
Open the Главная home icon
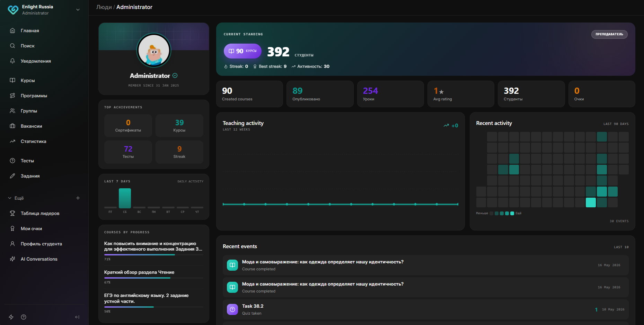[12, 30]
